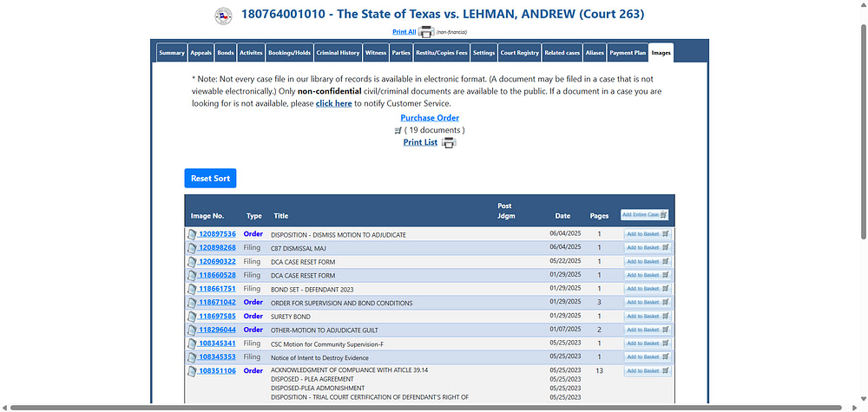
Task: Click document icon for image 108345353
Action: click(192, 357)
